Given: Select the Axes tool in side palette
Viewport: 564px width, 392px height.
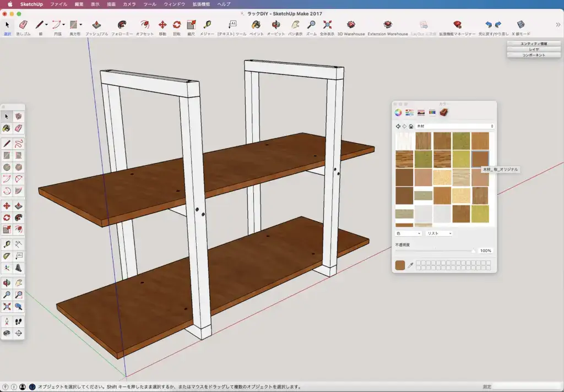Looking at the screenshot, I should [7, 268].
